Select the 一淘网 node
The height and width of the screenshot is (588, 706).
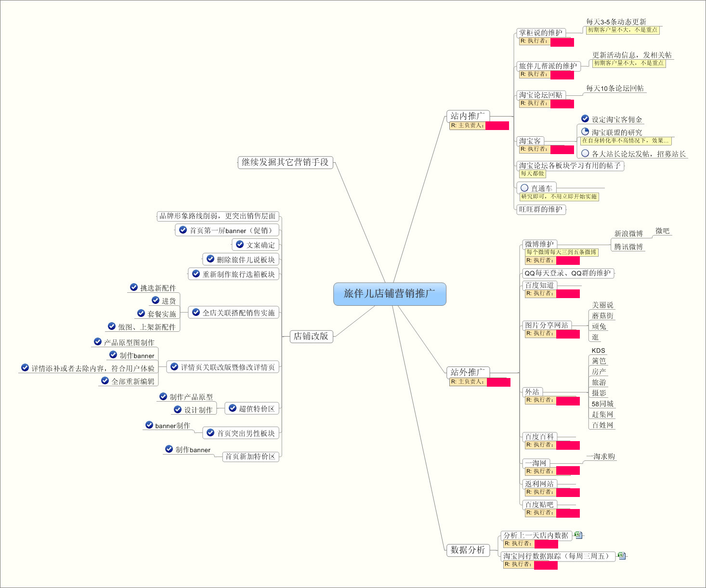(x=536, y=463)
